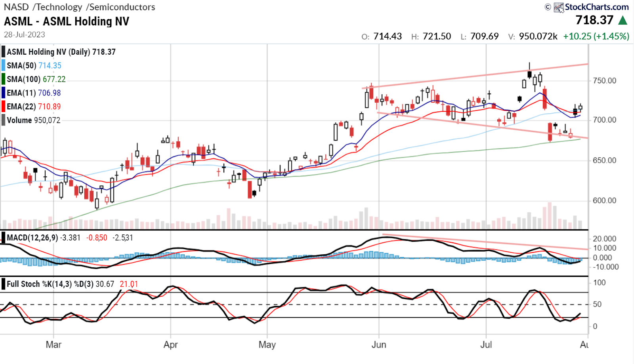Click the "50" stochastic axis label
Image resolution: width=634 pixels, height=364 pixels.
(x=597, y=305)
